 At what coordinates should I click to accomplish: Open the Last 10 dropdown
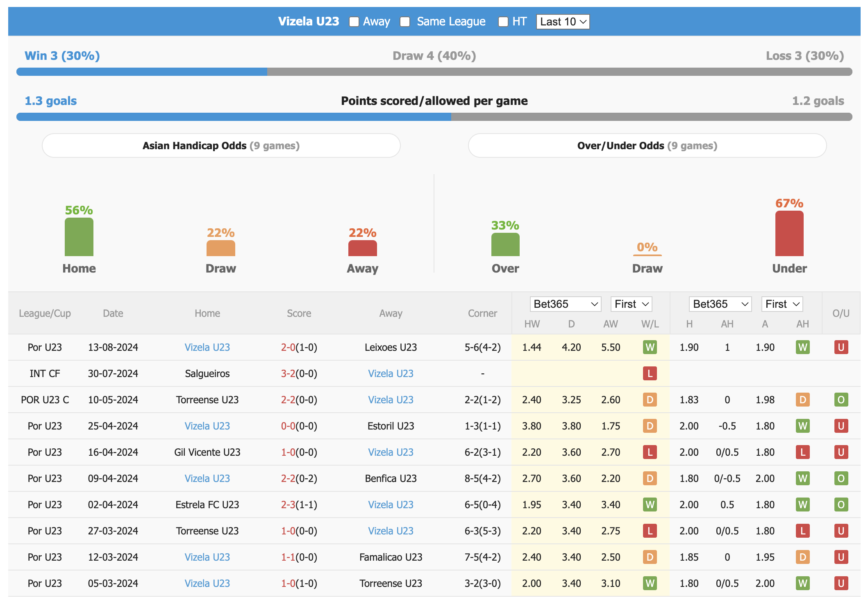(563, 22)
